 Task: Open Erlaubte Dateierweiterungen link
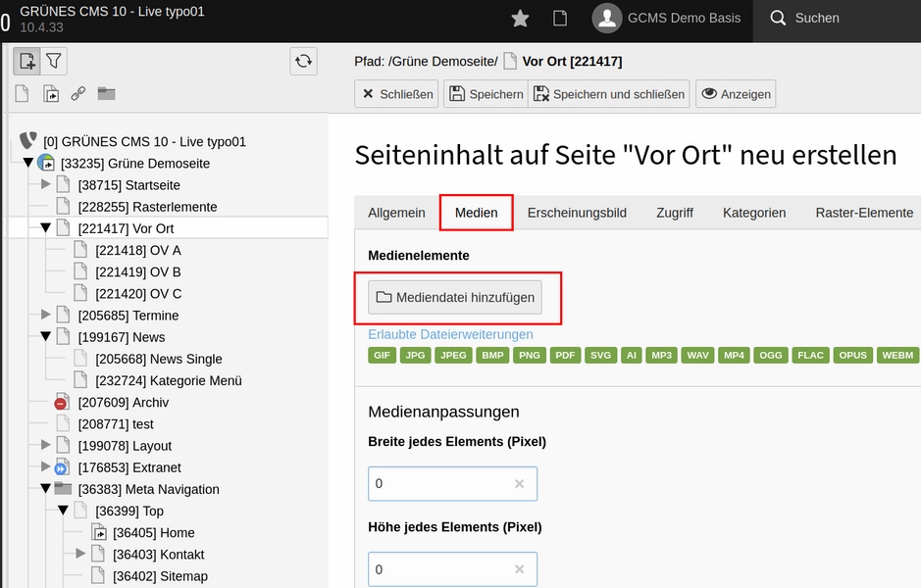click(x=450, y=334)
